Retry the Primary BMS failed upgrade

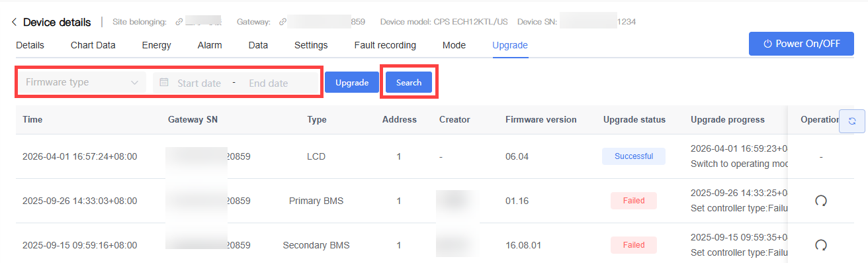coord(821,201)
